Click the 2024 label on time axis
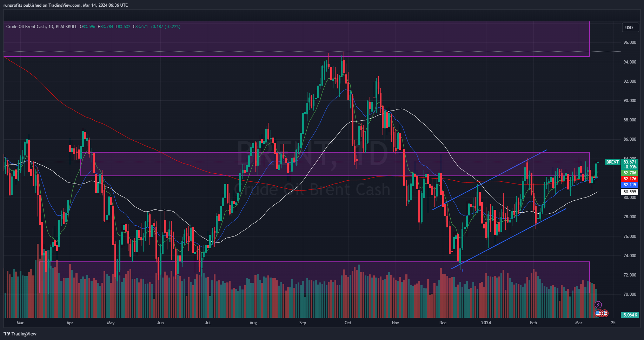Screen dimensions: 644x340 [486, 323]
